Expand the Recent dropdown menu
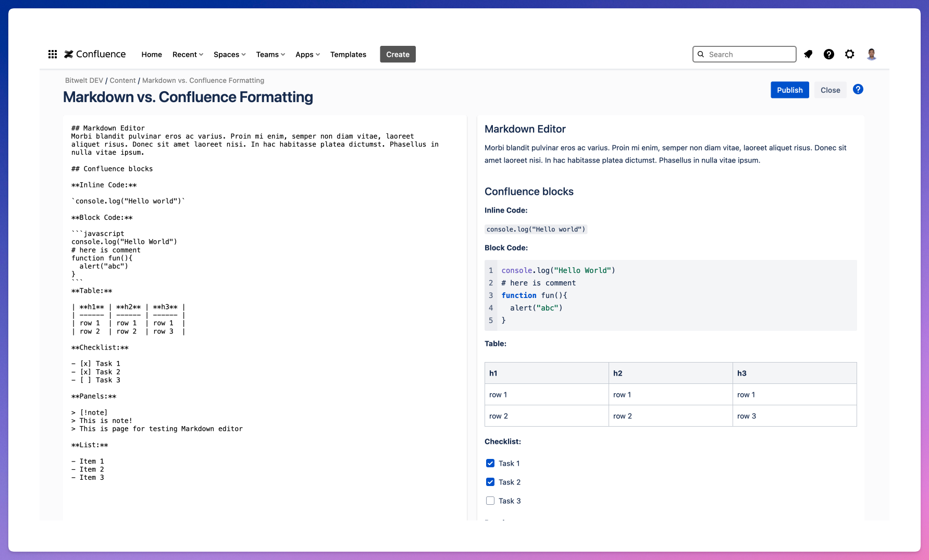This screenshot has height=560, width=929. tap(188, 55)
